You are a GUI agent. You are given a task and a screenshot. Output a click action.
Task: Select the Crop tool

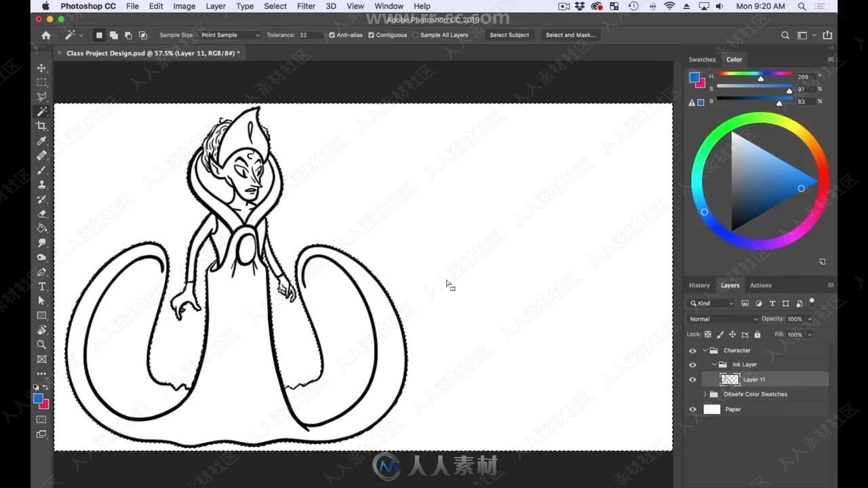41,126
